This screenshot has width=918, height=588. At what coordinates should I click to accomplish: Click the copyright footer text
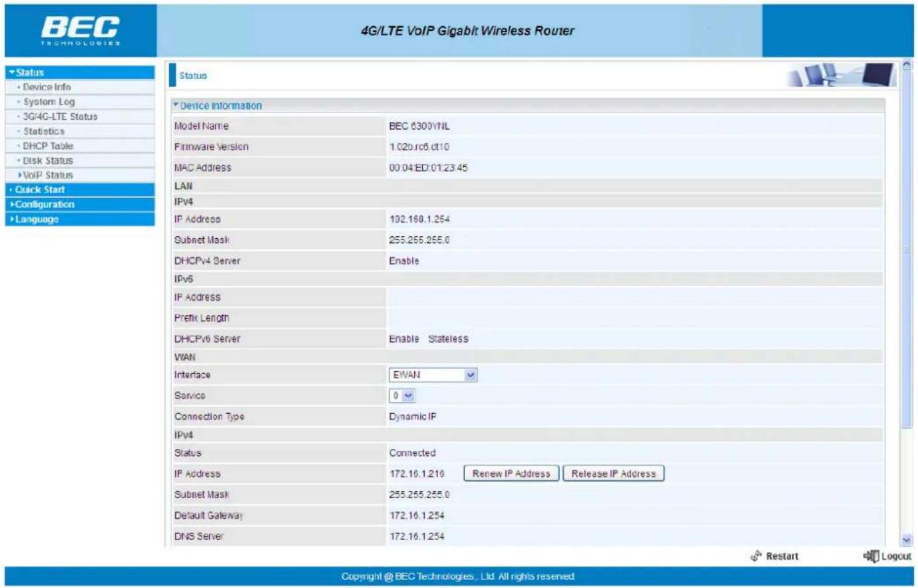459,577
